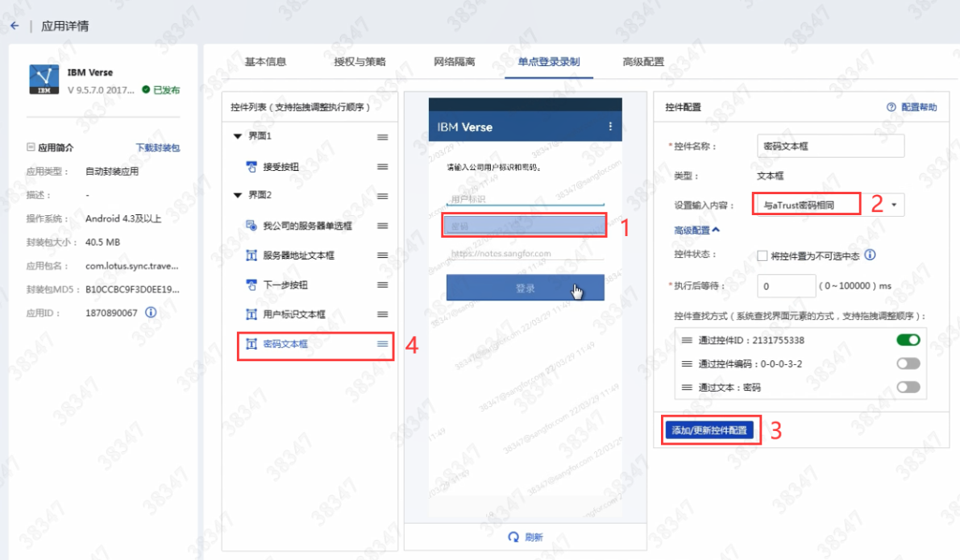Click drag handle on 服务器地址文本框 row
The width and height of the screenshot is (960, 560).
pos(383,255)
